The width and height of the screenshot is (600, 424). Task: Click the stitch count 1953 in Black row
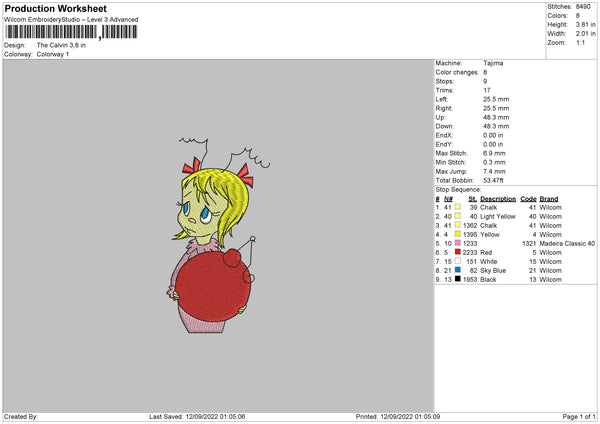pyautogui.click(x=470, y=280)
